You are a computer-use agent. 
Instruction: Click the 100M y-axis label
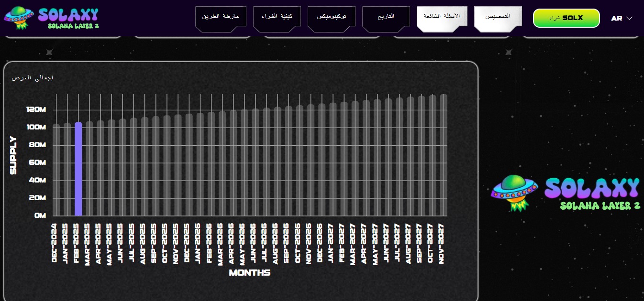click(x=36, y=128)
